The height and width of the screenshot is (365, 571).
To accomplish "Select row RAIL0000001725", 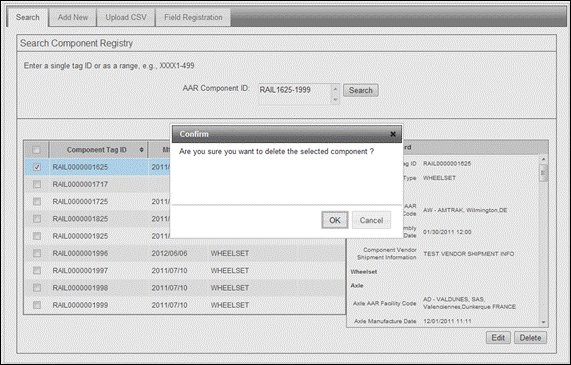I will click(x=98, y=201).
